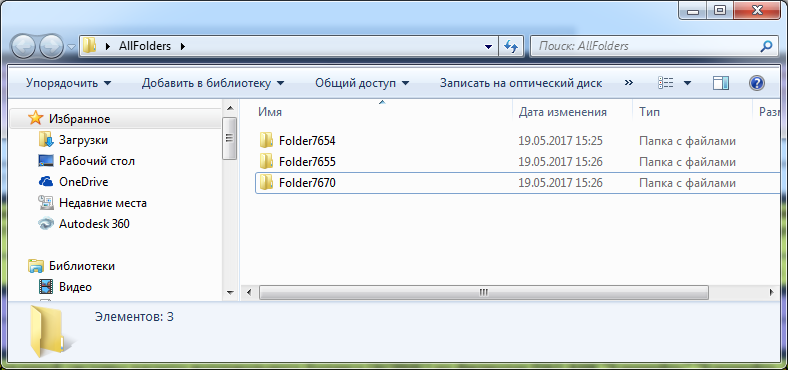The image size is (788, 370).
Task: Click the navigation pane vertical scrollbar thumb
Action: click(230, 139)
